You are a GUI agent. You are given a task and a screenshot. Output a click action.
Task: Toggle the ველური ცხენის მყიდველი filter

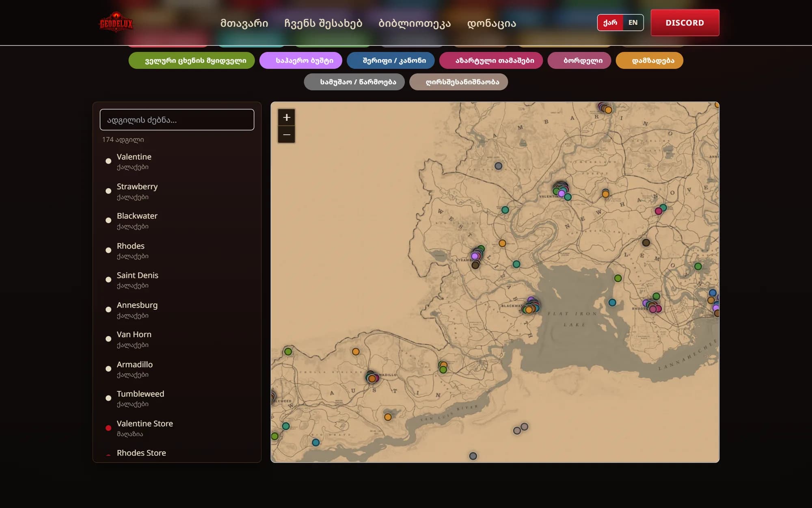click(192, 61)
